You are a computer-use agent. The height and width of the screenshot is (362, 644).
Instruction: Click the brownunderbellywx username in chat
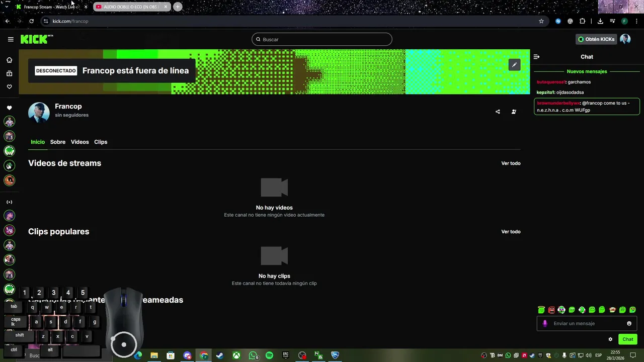[558, 103]
